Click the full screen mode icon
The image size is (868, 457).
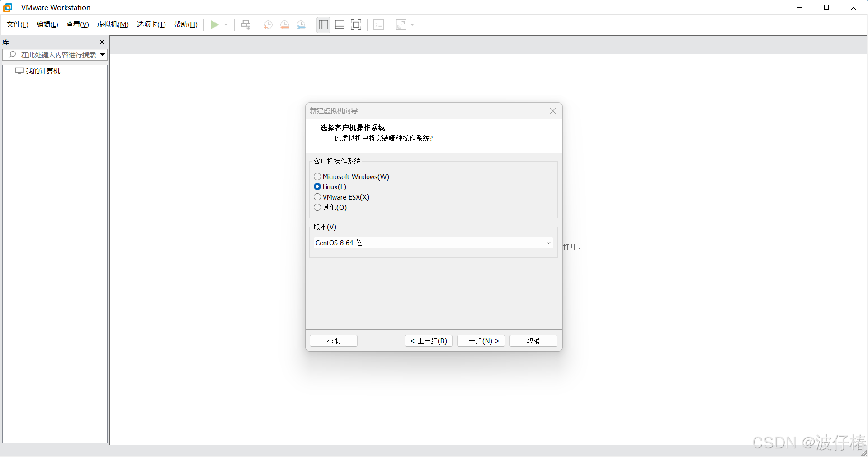point(356,24)
